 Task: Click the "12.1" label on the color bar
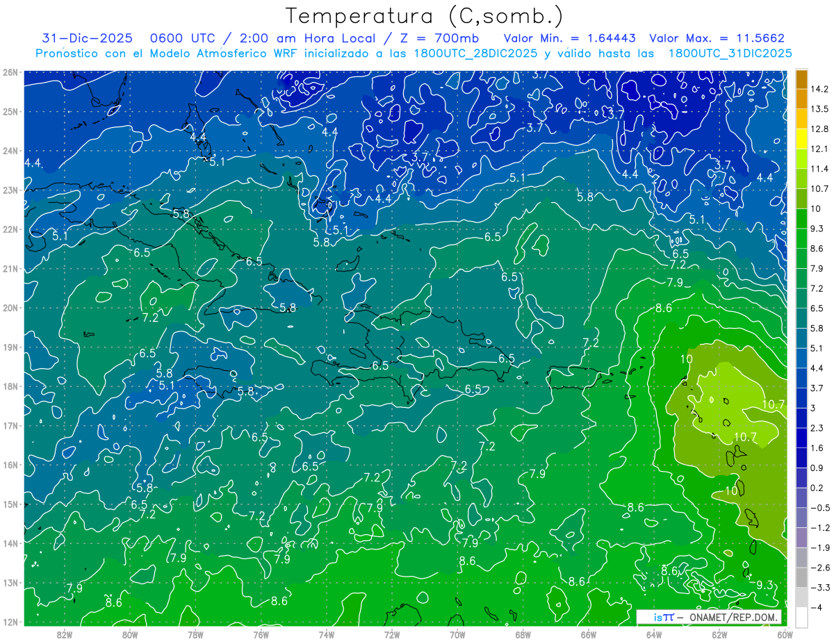819,149
